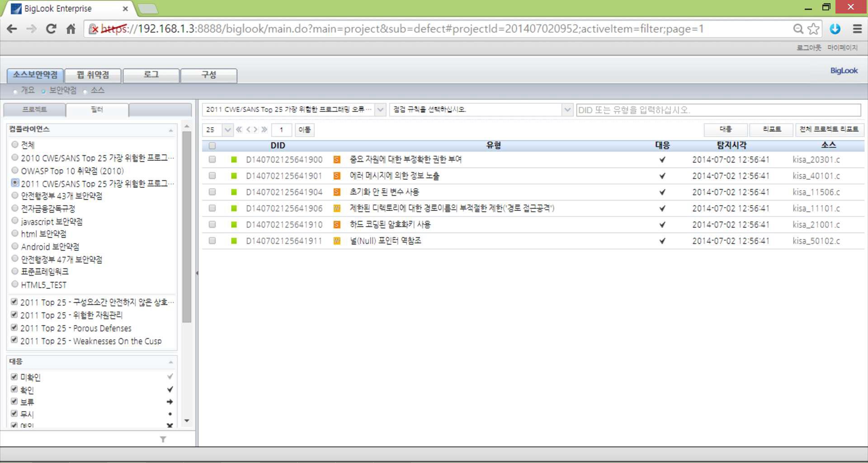Bookmark this page with the star icon
868x463 pixels.
tap(813, 29)
